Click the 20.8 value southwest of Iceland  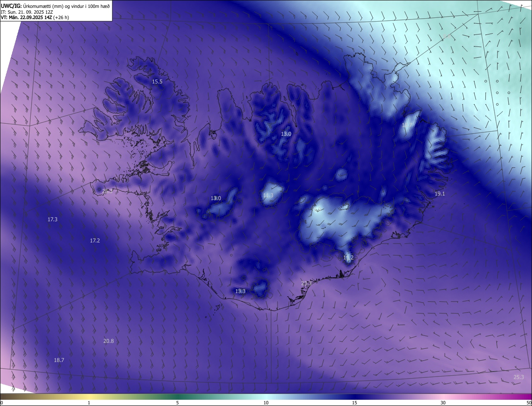pyautogui.click(x=108, y=341)
